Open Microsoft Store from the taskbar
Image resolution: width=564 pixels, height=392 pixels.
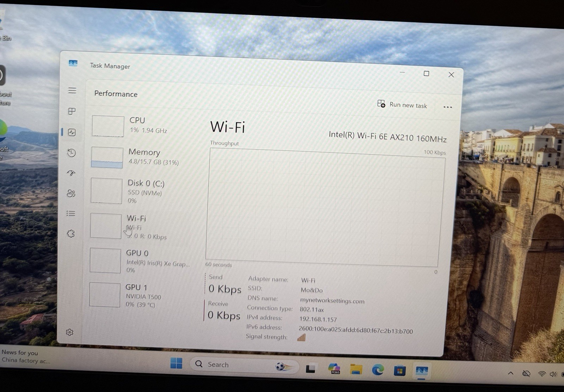(400, 370)
